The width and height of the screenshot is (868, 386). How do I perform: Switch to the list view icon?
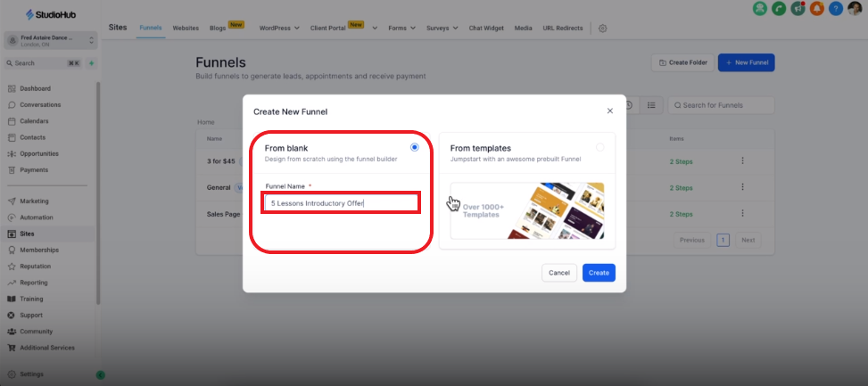pyautogui.click(x=651, y=105)
